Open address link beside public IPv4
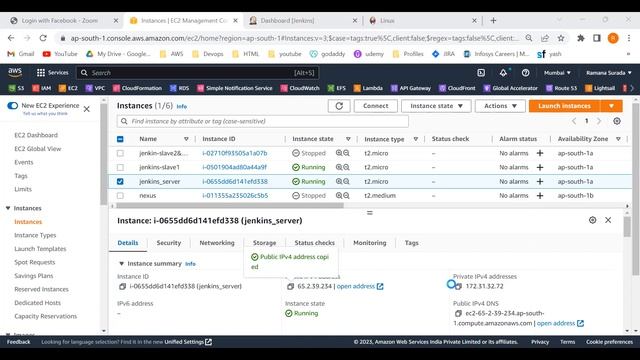640x360 pixels. click(x=360, y=287)
